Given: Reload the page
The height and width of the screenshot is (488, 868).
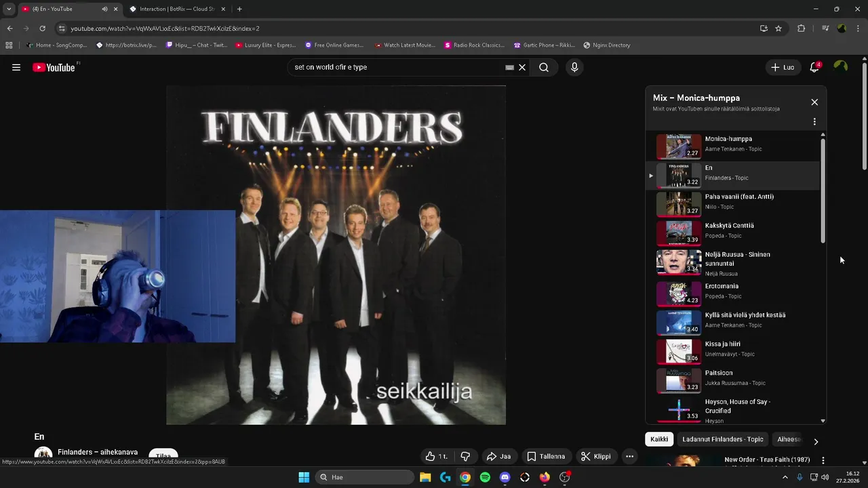Looking at the screenshot, I should [x=42, y=28].
